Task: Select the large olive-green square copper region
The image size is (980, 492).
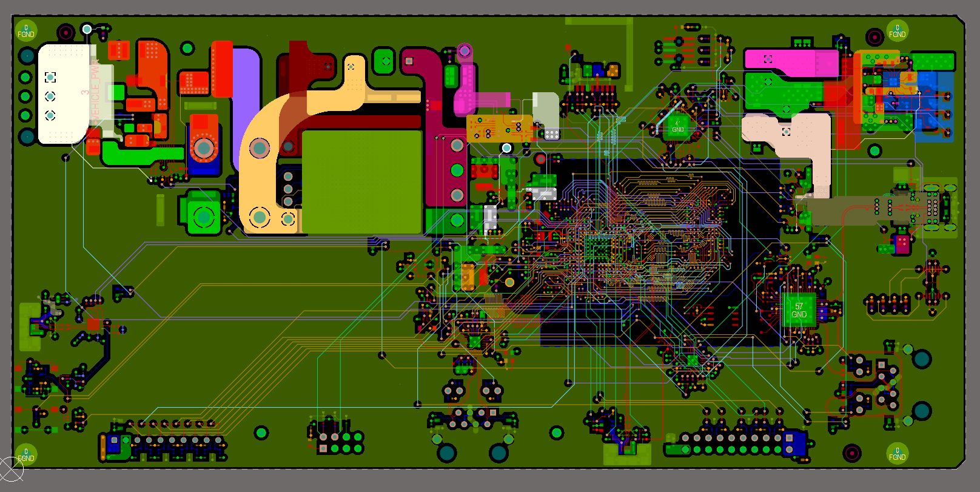Action: point(361,182)
